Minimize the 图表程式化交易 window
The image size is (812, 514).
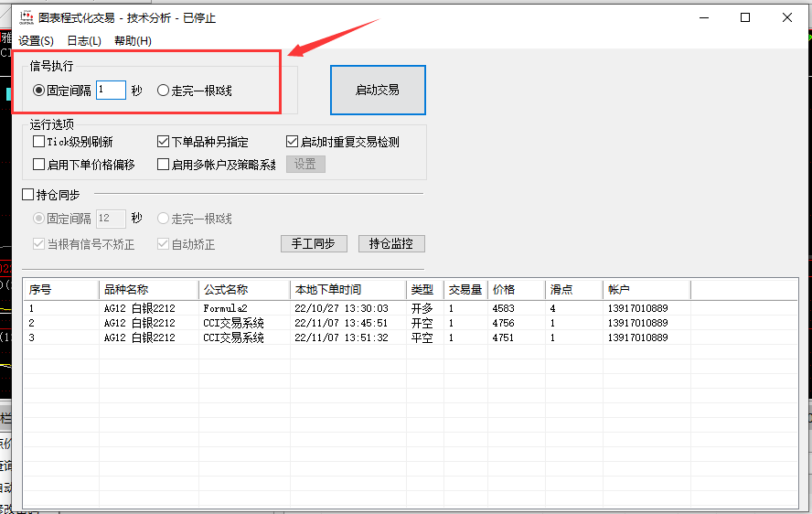704,17
